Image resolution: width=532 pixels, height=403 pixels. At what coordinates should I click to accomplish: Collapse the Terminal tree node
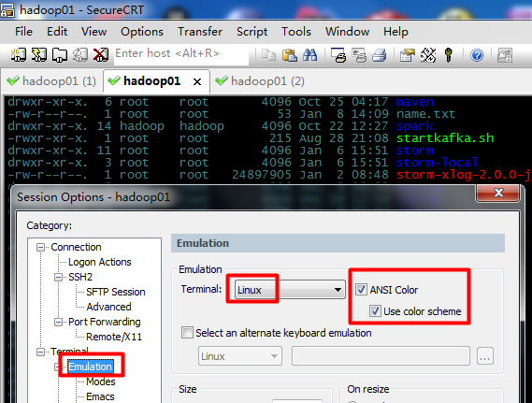pyautogui.click(x=41, y=352)
